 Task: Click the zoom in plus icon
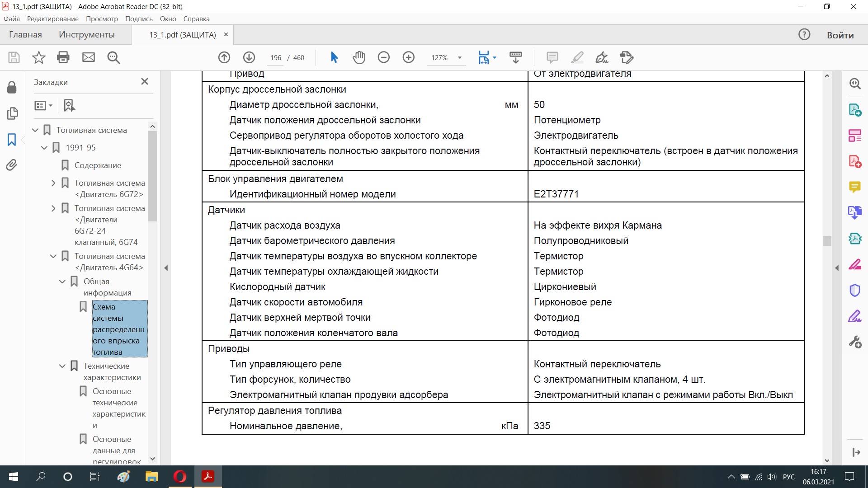[409, 57]
